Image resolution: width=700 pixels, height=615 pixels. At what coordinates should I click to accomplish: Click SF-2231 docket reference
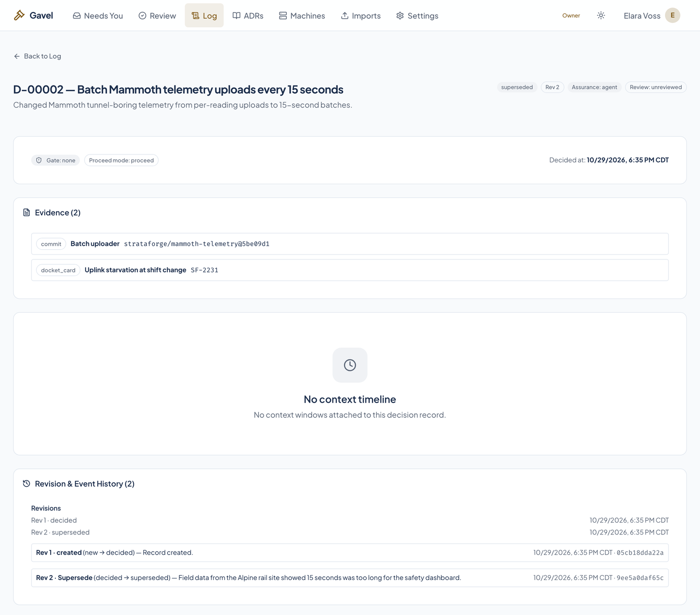(x=204, y=270)
